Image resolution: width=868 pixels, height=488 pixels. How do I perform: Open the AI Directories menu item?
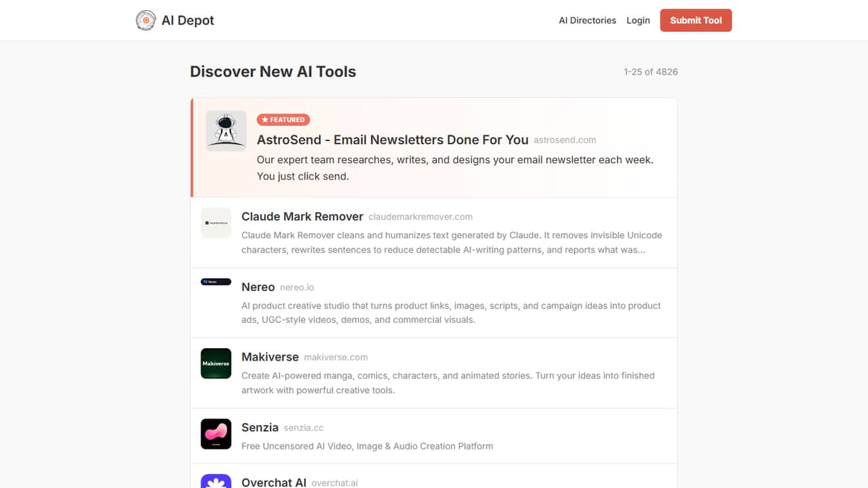tap(587, 20)
